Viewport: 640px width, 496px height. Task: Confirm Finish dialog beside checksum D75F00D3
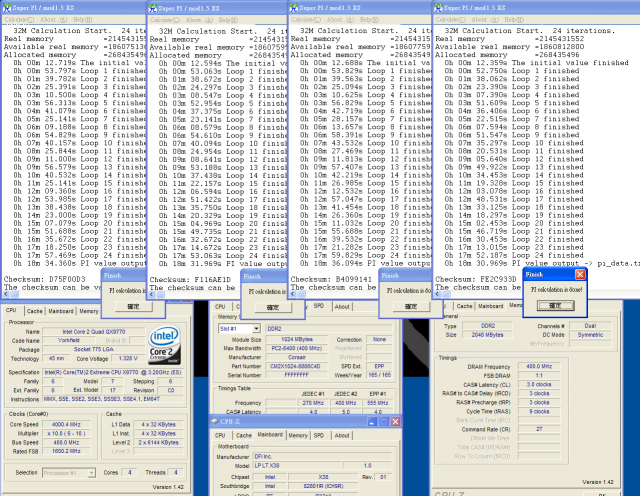coord(133,307)
